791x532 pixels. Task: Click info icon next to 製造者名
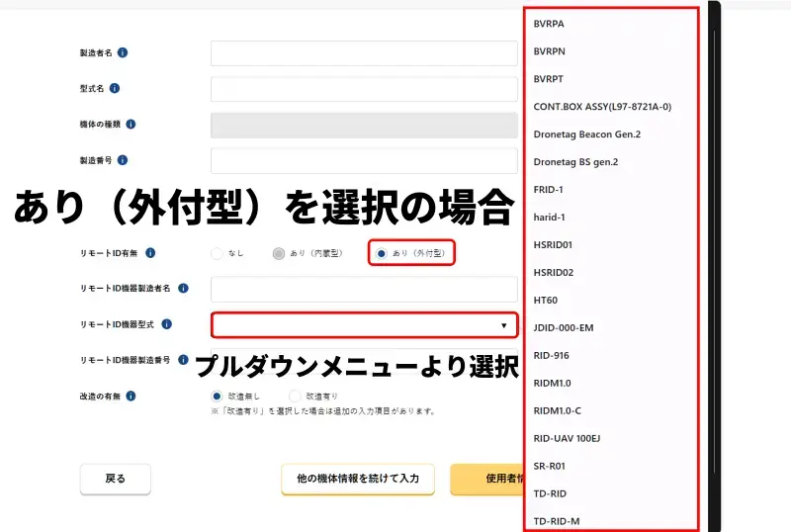coord(123,52)
